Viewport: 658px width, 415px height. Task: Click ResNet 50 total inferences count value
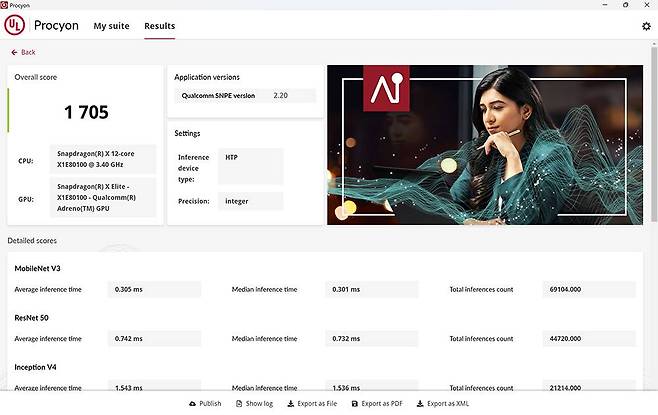[590, 339]
